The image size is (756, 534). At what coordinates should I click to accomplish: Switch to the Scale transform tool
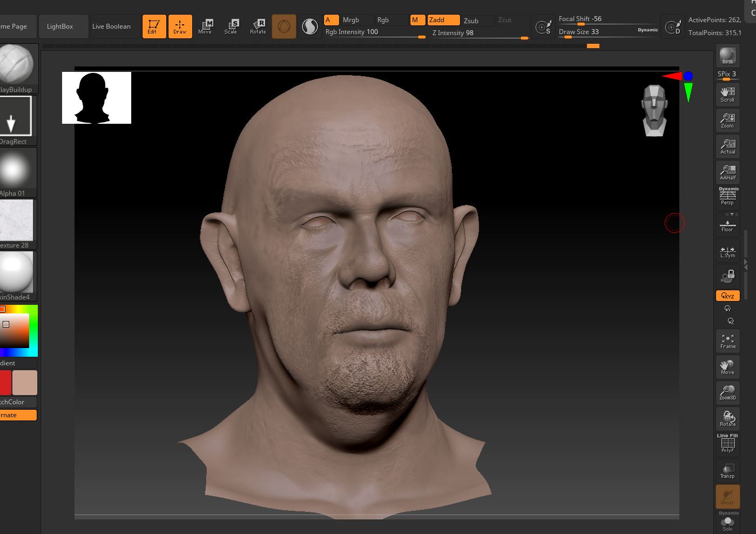click(231, 26)
